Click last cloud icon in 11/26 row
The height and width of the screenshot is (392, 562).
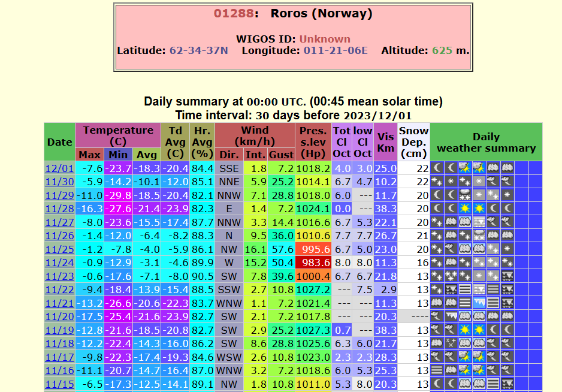tap(507, 236)
